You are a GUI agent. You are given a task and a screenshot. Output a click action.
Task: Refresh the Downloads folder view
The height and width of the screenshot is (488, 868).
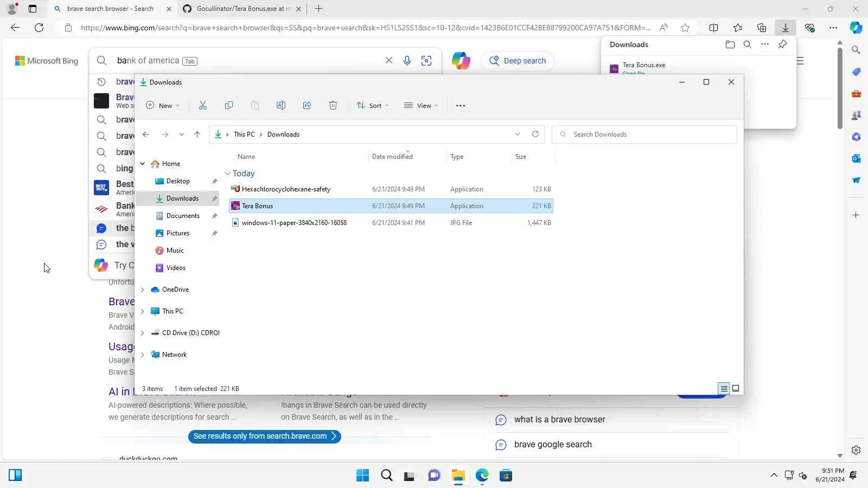point(535,134)
